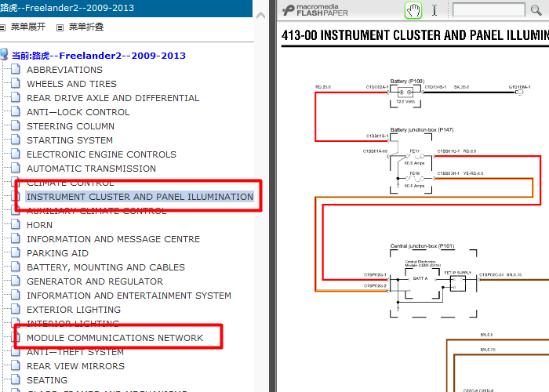Click the page icon beside PARKING AID
Viewport: 549px width, 392px height.
[x=16, y=252]
